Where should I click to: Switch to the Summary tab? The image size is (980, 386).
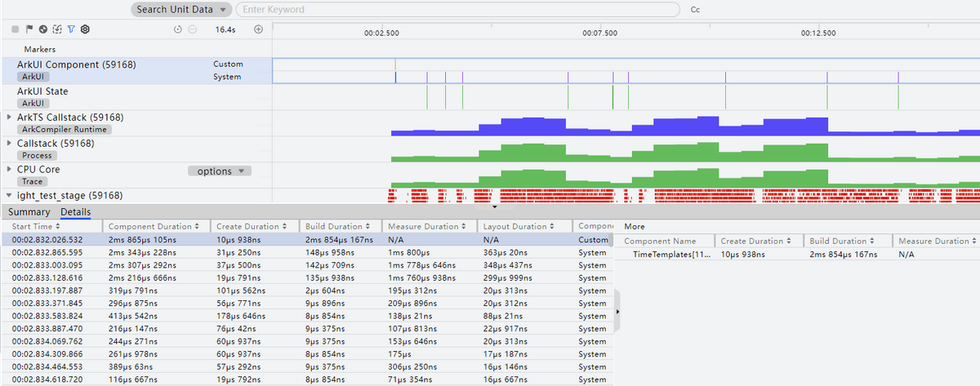pyautogui.click(x=29, y=212)
